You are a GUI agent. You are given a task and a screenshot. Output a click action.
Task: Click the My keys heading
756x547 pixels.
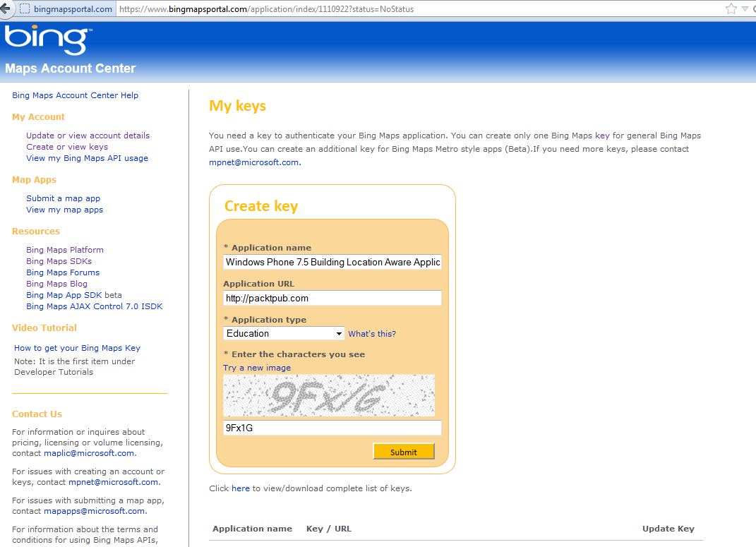[x=237, y=106]
